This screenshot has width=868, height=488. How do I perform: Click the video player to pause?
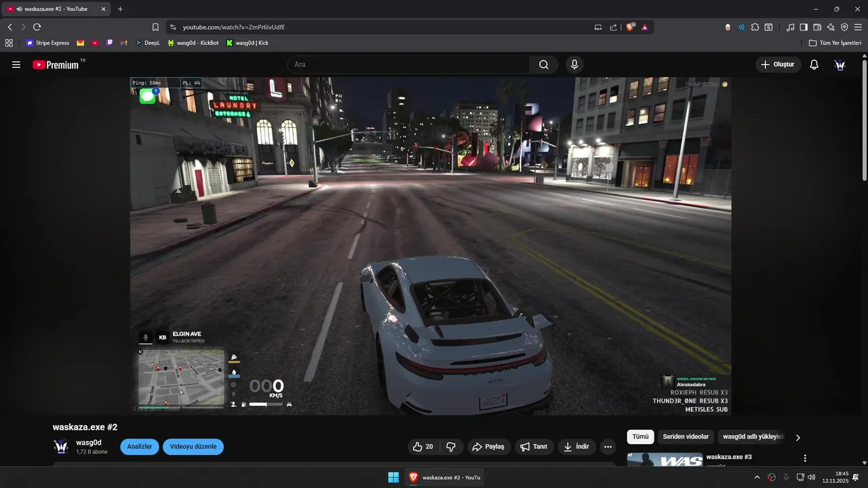click(431, 245)
